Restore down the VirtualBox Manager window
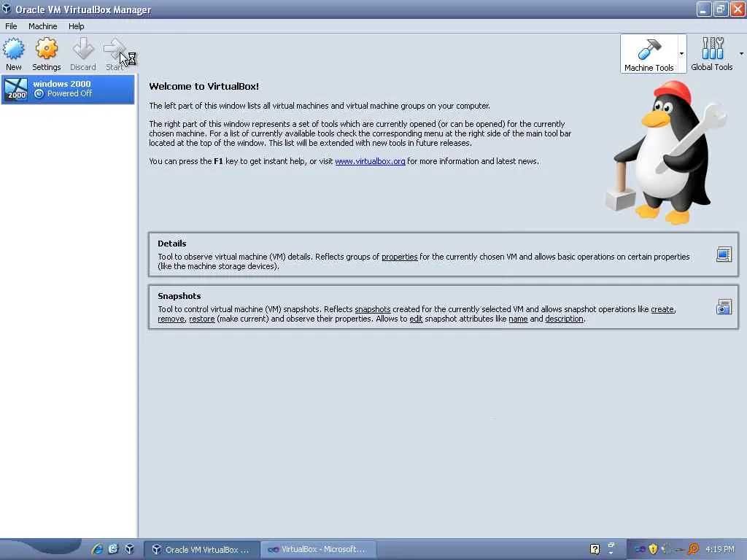This screenshot has height=560, width=747. point(720,9)
